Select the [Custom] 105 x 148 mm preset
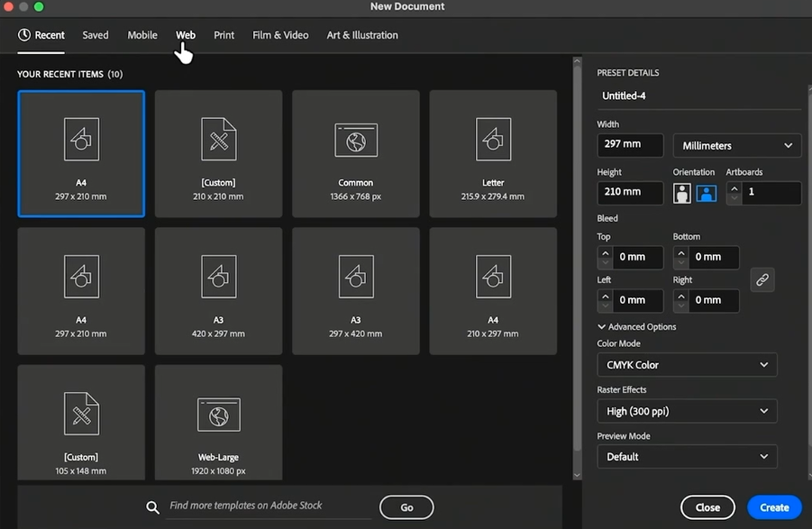 click(x=81, y=423)
